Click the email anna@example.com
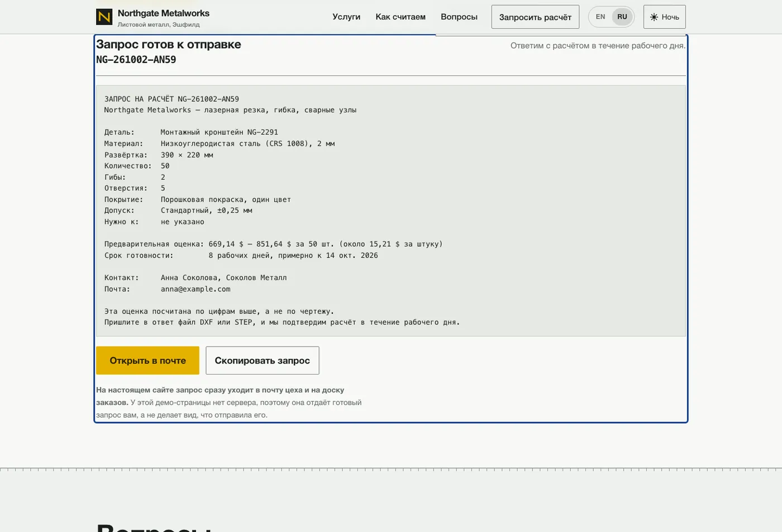The height and width of the screenshot is (532, 782). 195,289
